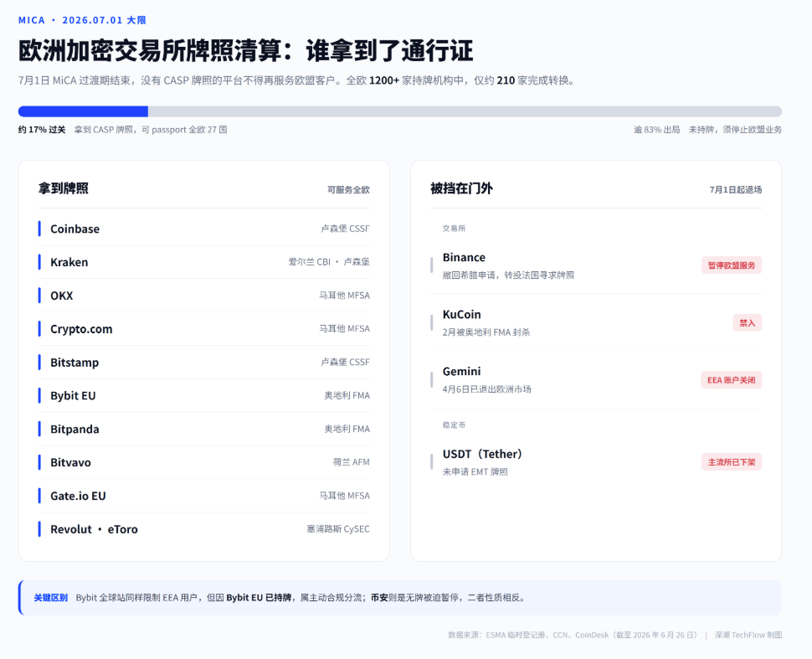Click the 数据来源 footer credit line
The image size is (812, 659).
614,636
